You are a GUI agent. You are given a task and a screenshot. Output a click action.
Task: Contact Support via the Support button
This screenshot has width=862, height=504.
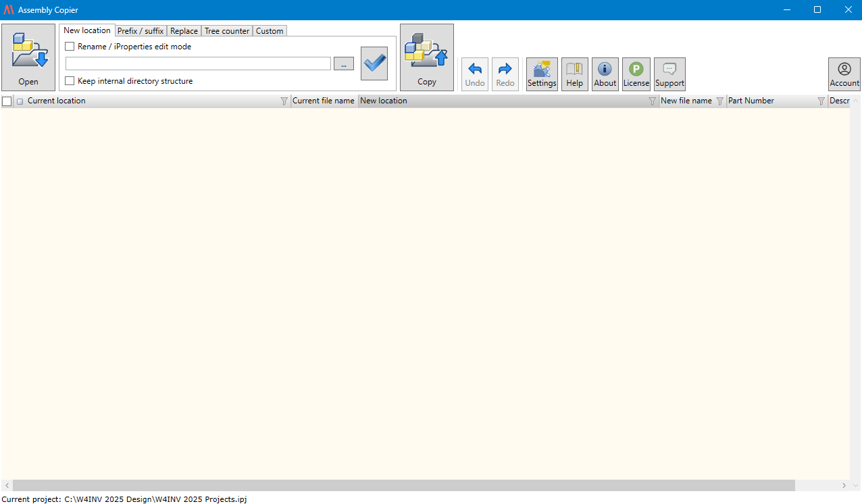tap(669, 74)
